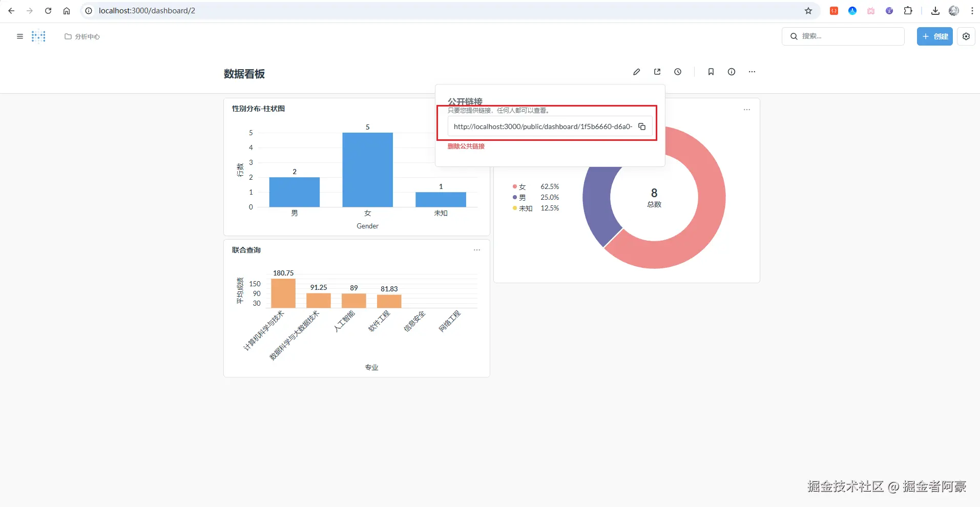The height and width of the screenshot is (507, 980).
Task: Go back in browser
Action: pos(11,11)
